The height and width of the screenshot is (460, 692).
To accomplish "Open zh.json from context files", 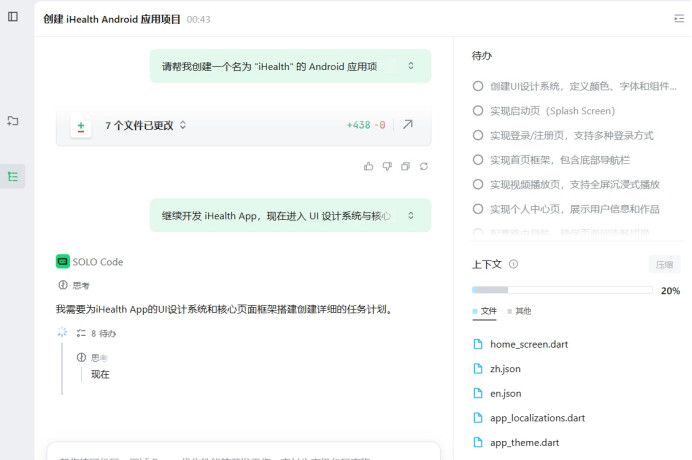I will 505,369.
